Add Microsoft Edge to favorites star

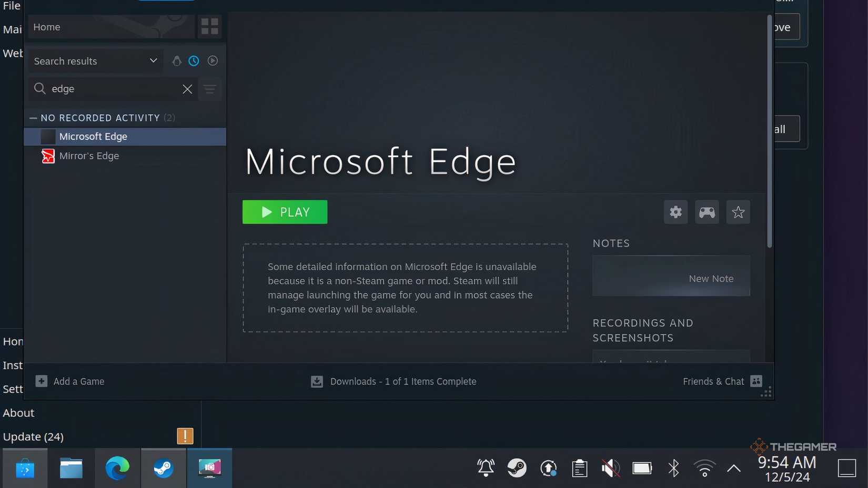tap(738, 212)
